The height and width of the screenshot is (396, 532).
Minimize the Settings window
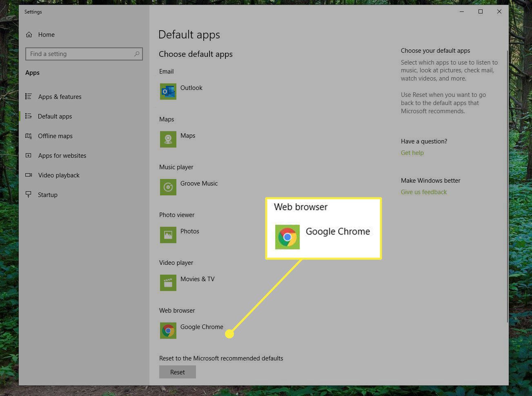point(462,11)
